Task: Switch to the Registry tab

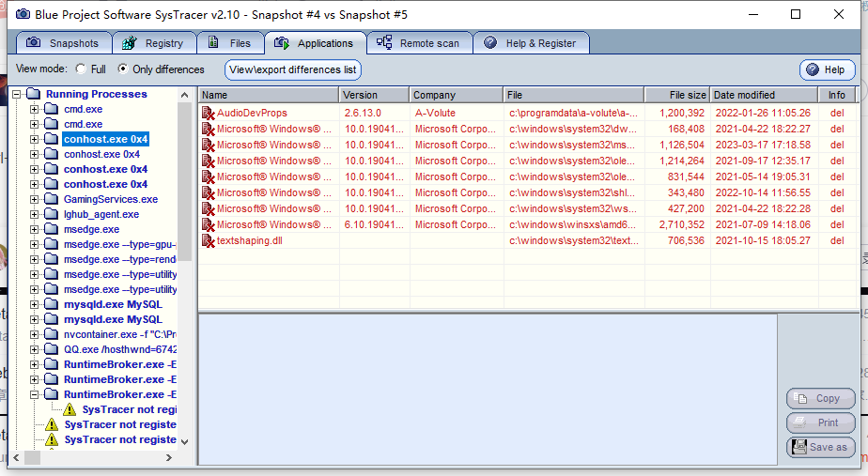Action: click(154, 43)
